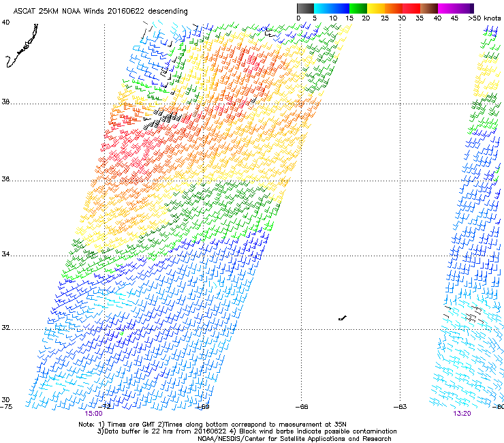Click the '>50 knots' legend label
The image size is (504, 443).
tap(484, 18)
